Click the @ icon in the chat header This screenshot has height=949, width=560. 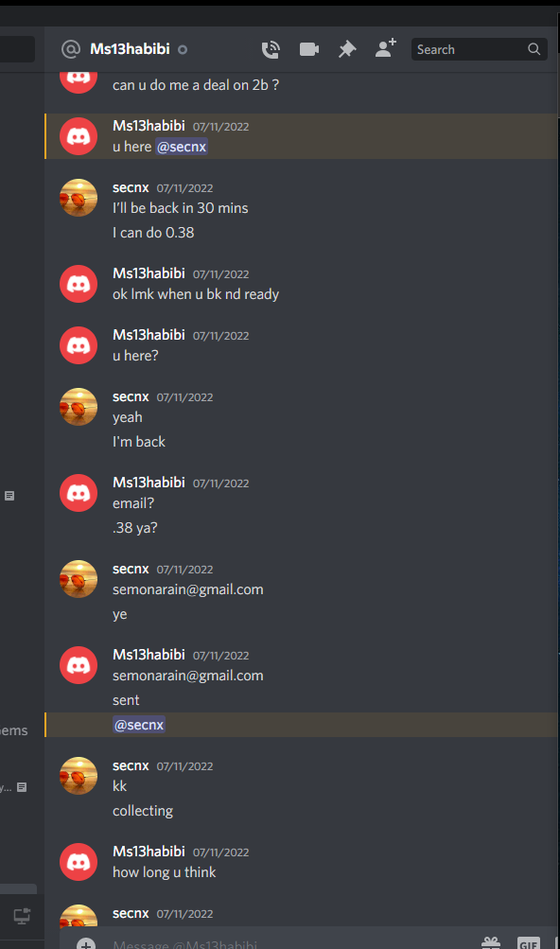click(x=71, y=49)
